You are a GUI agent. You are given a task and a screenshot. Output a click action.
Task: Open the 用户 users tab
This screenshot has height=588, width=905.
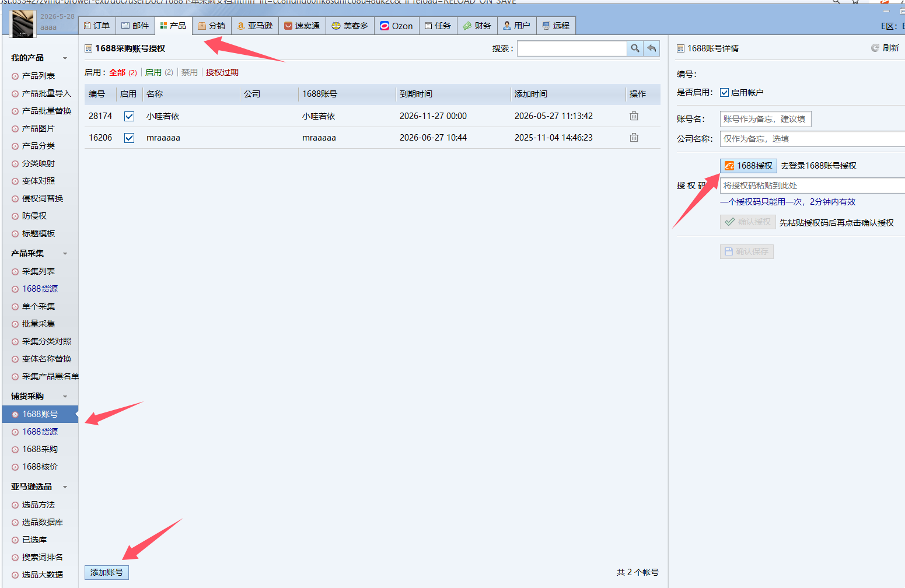point(517,26)
